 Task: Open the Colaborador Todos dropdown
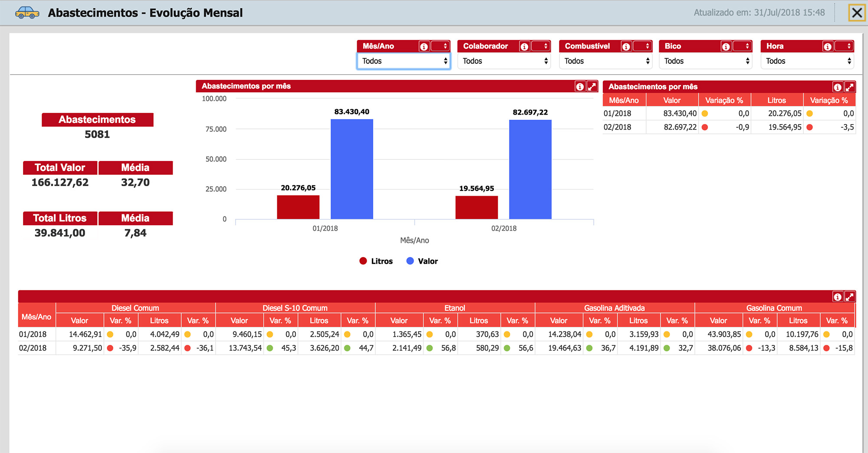tap(504, 61)
